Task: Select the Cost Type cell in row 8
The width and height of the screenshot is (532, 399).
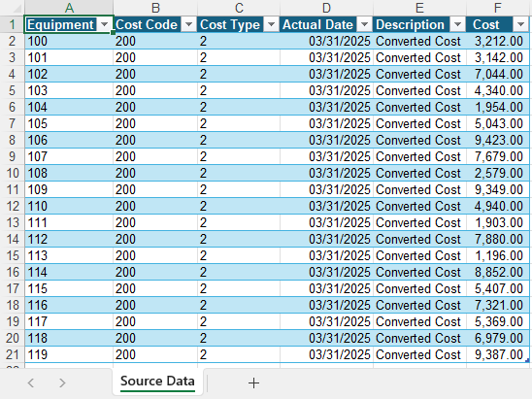Action: pyautogui.click(x=239, y=140)
